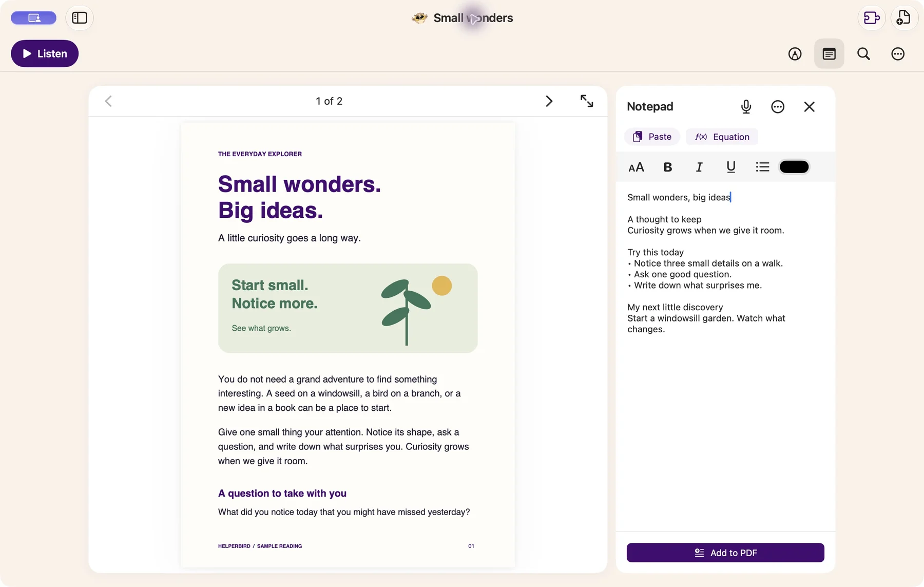924x587 pixels.
Task: Toggle italic formatting
Action: pyautogui.click(x=699, y=167)
